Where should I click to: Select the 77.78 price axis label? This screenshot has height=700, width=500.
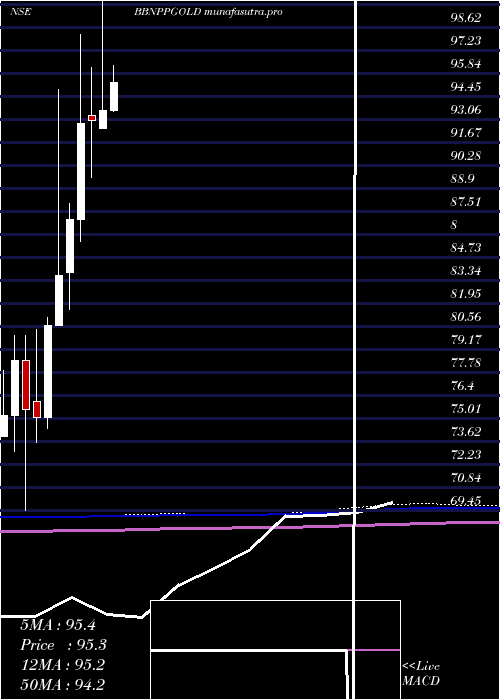click(x=466, y=362)
